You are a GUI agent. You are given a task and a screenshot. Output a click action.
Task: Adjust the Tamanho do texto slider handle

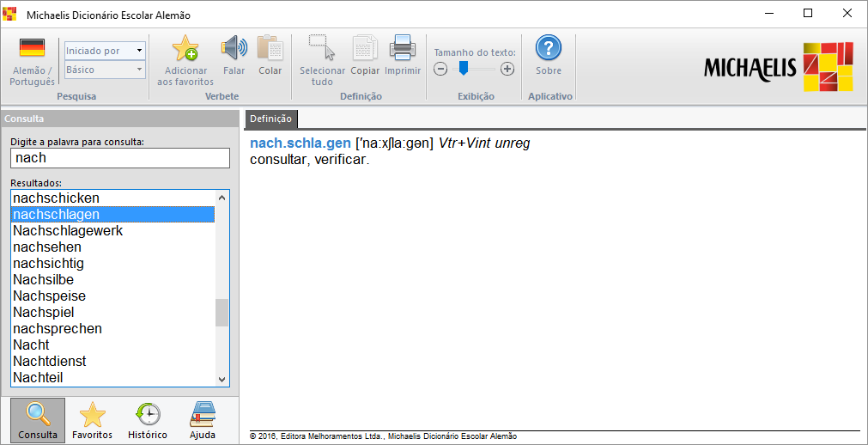[x=464, y=69]
